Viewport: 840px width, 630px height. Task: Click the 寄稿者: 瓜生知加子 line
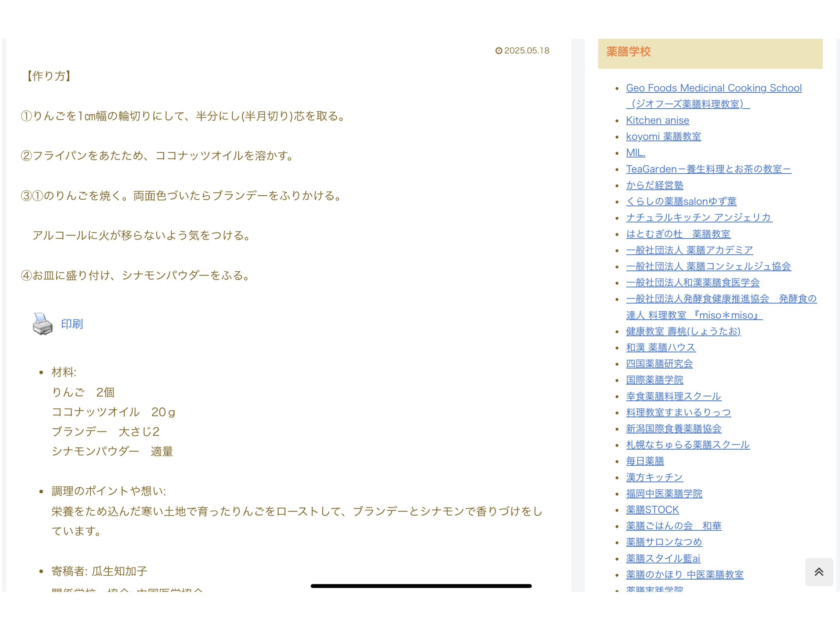tap(100, 571)
